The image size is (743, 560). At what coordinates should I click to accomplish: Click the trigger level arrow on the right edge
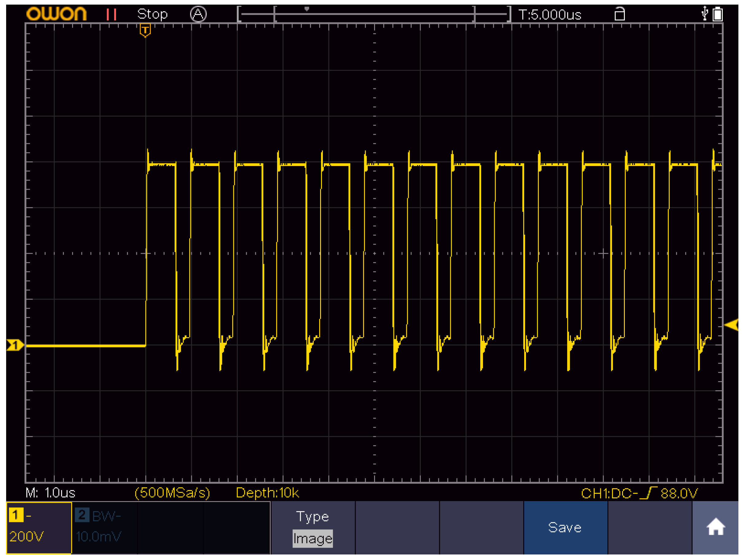[732, 325]
